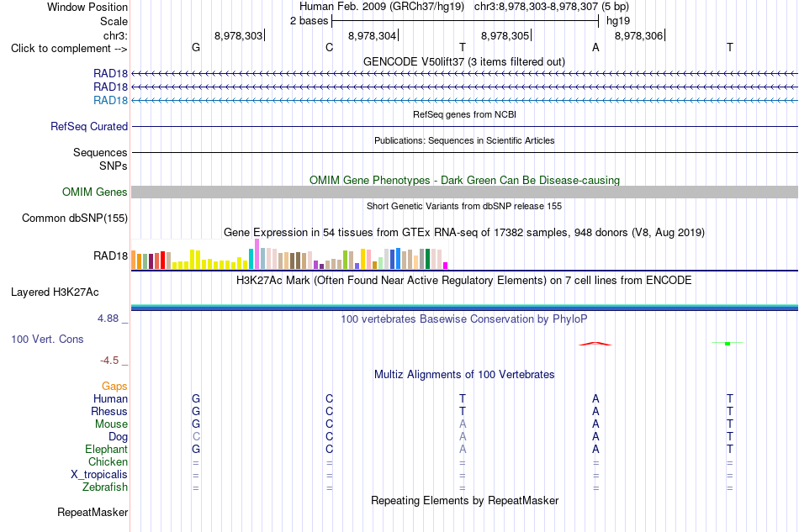This screenshot has height=532, width=799.
Task: Click the 'Chicken' alignment row label
Action: coord(108,461)
